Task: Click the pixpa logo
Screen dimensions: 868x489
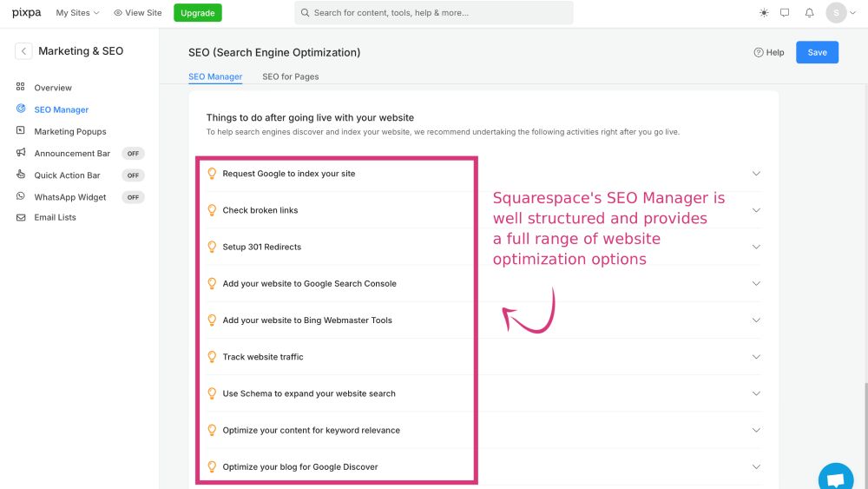Action: (x=27, y=13)
